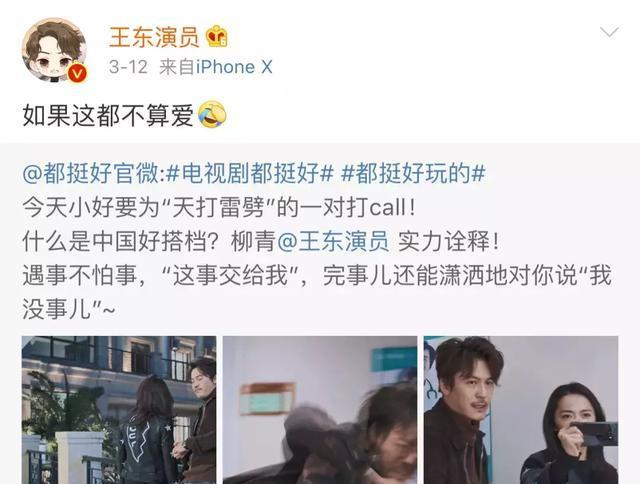Tap the laughing crying emoji
The width and height of the screenshot is (640, 484).
click(x=212, y=115)
